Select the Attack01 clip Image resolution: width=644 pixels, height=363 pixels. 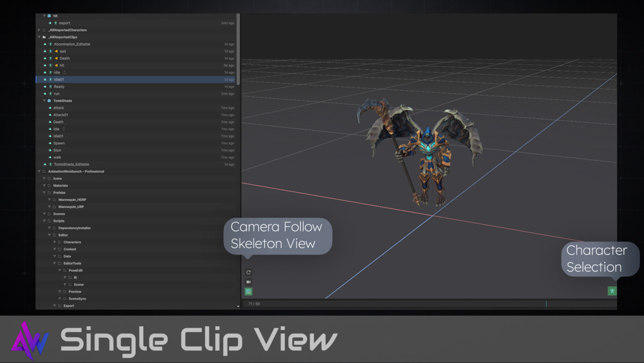[x=61, y=115]
